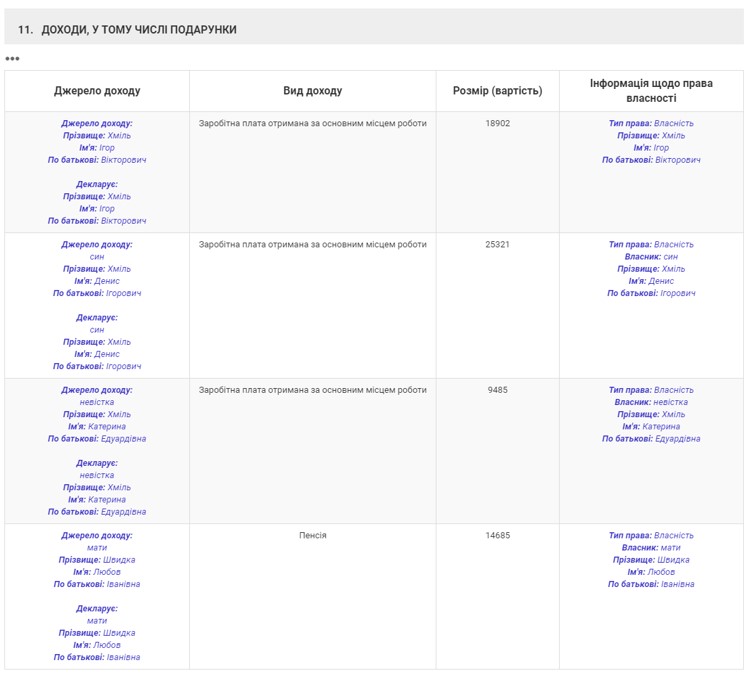Click the salary income type in Катерина's row
Image resolution: width=754 pixels, height=682 pixels.
click(312, 391)
